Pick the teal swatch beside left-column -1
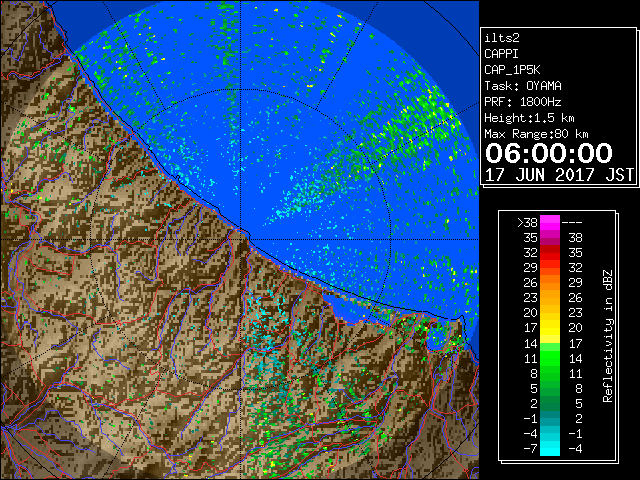The height and width of the screenshot is (480, 640). (x=550, y=418)
